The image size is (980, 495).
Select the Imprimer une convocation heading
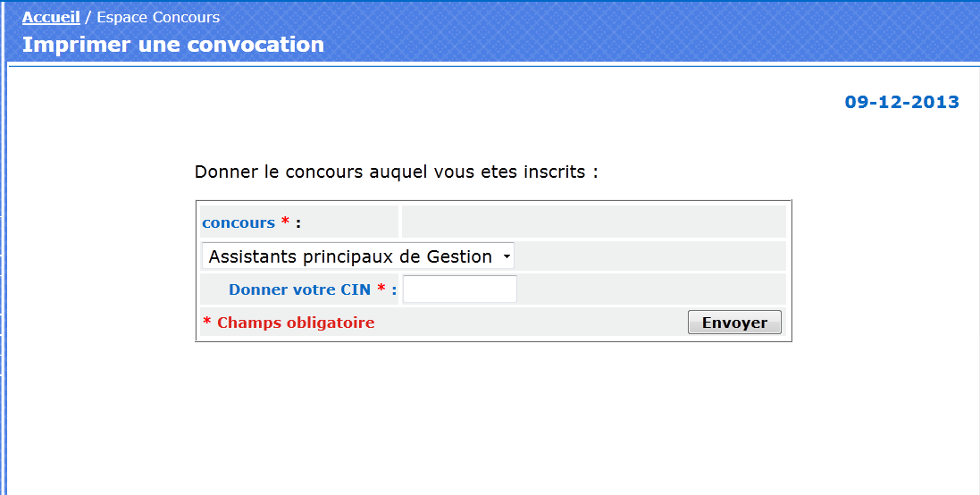[173, 45]
